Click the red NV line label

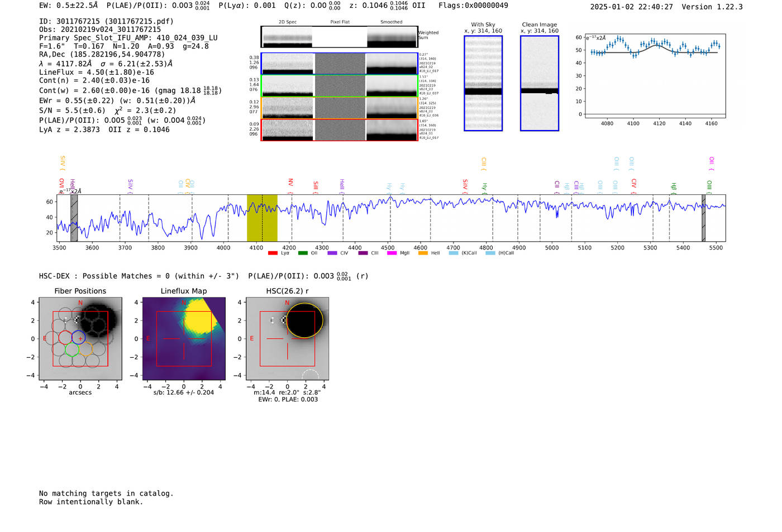click(290, 185)
